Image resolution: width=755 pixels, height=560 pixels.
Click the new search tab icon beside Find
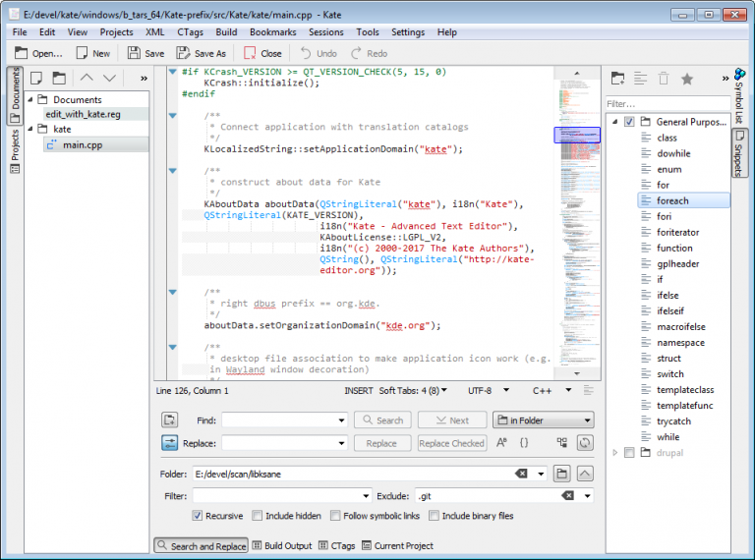click(x=169, y=420)
